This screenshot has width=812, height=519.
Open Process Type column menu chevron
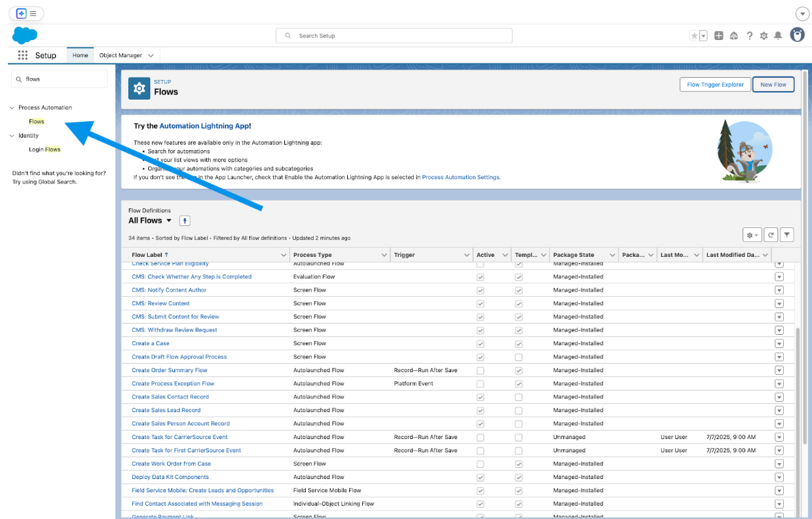384,255
